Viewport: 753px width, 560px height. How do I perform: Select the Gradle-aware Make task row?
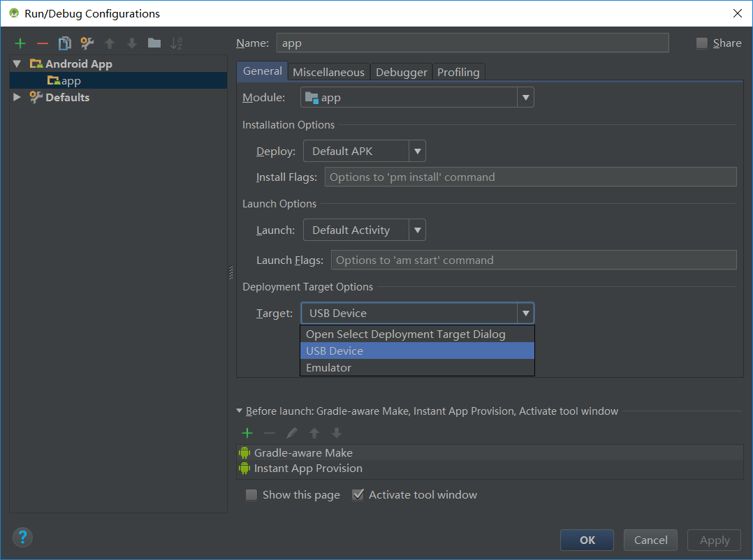[x=490, y=452]
